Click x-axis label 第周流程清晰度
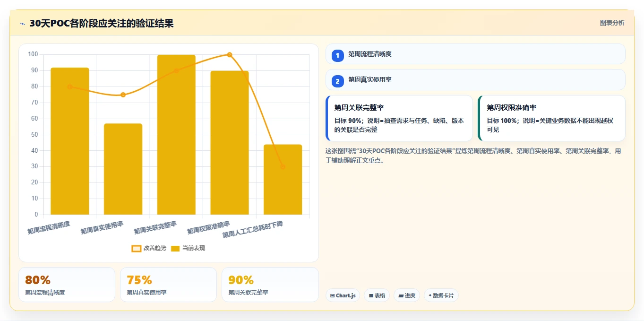Viewport: 644px width, 321px height. pyautogui.click(x=49, y=227)
